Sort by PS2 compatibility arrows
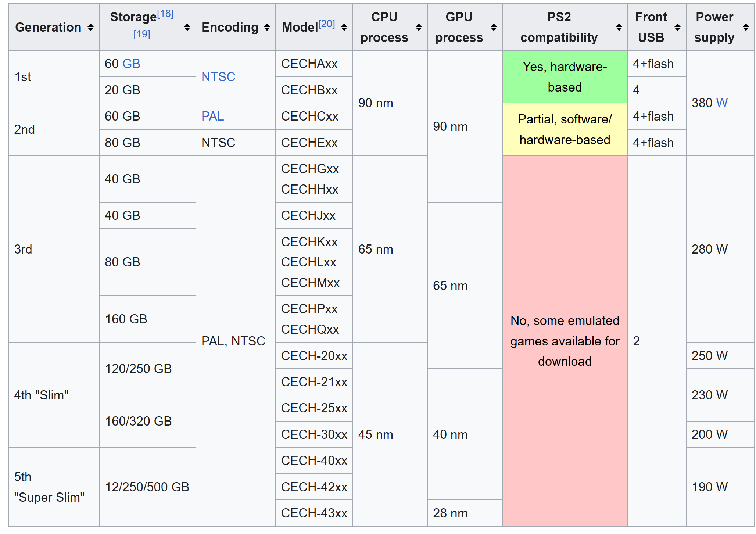 click(619, 27)
